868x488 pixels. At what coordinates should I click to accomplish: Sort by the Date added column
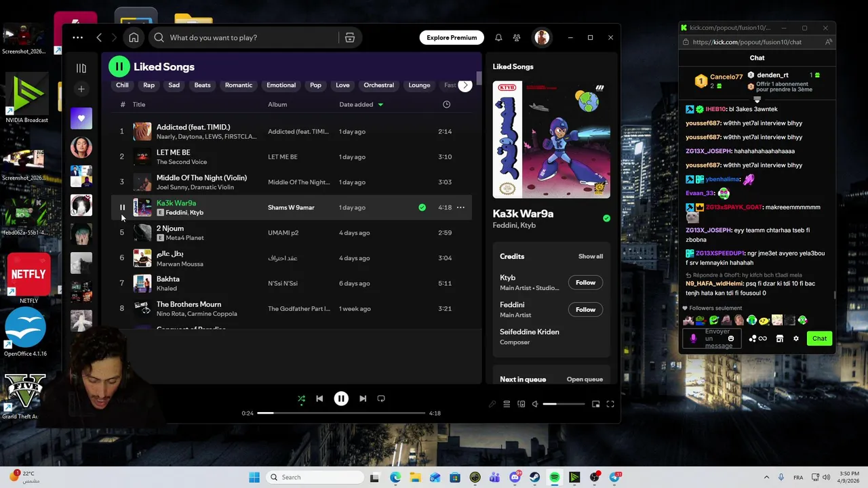click(361, 104)
